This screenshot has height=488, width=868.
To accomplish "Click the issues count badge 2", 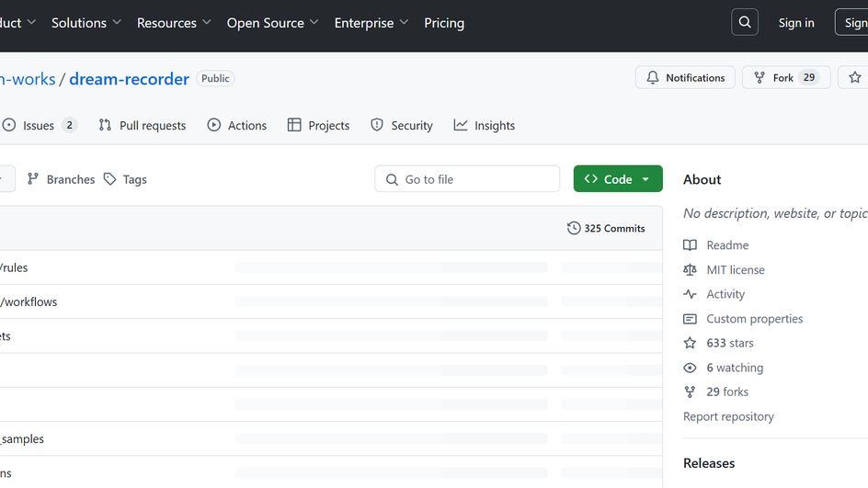I will pos(69,125).
